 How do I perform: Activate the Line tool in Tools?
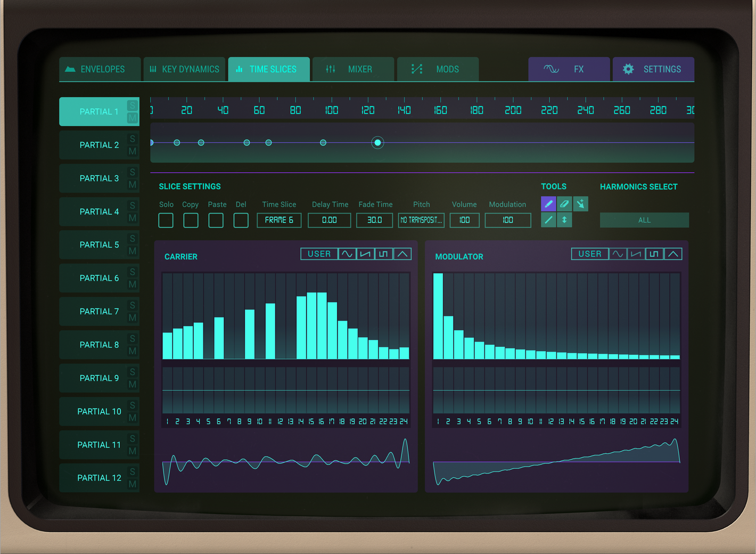coord(548,219)
